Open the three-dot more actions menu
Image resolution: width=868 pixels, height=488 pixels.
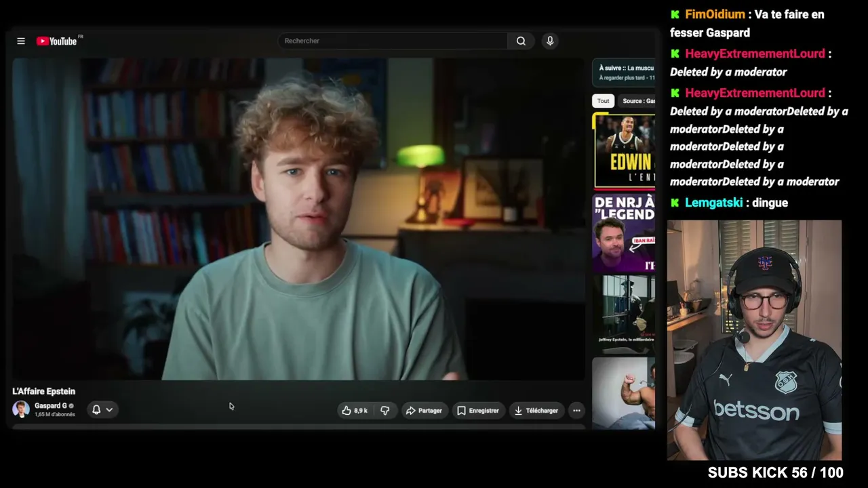point(576,410)
